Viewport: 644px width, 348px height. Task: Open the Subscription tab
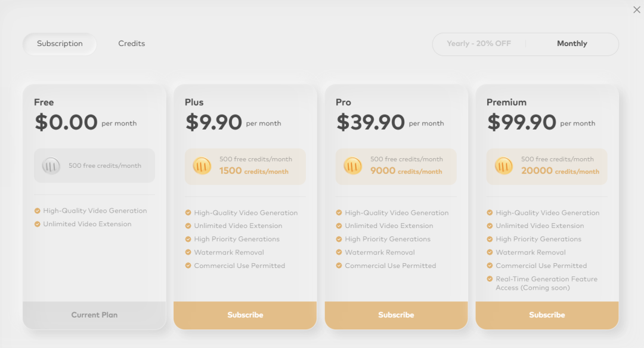pyautogui.click(x=60, y=44)
